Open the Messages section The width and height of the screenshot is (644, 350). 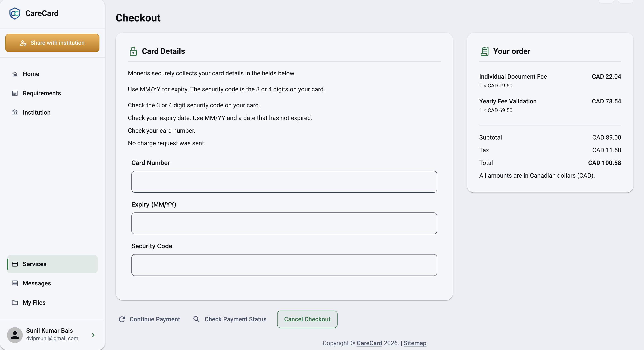[52, 283]
